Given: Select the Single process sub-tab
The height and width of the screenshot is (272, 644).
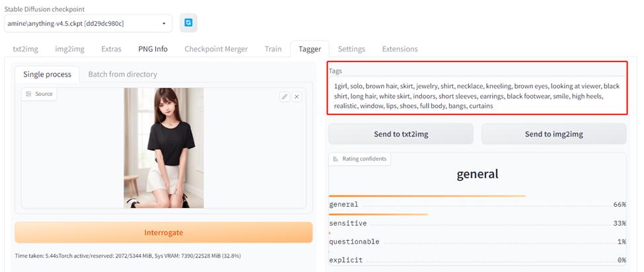Looking at the screenshot, I should [x=48, y=74].
